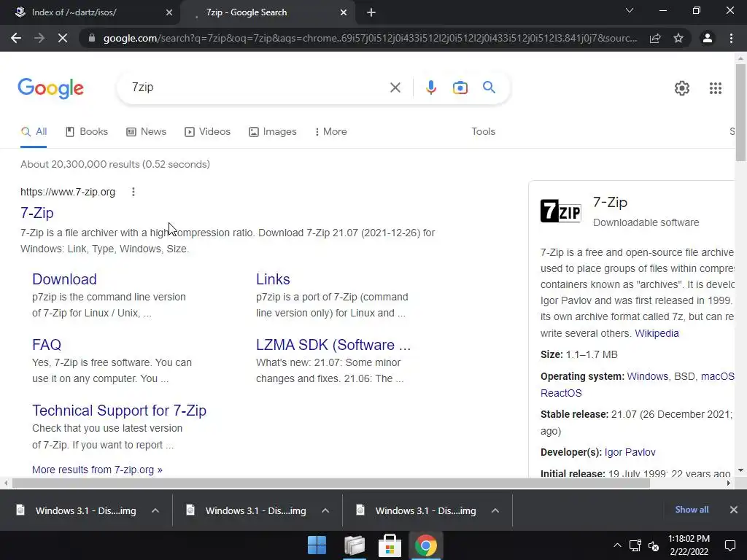747x560 pixels.
Task: Bookmark this page with the star icon
Action: 678,38
